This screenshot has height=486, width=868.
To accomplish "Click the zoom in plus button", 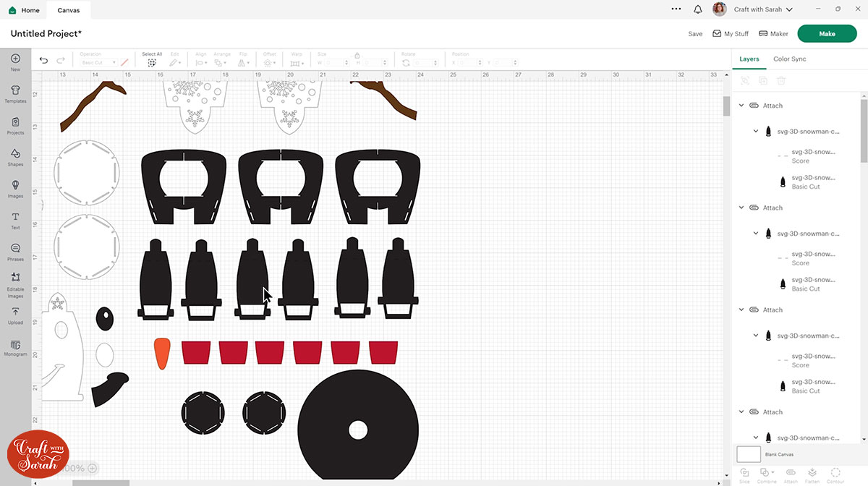I will pyautogui.click(x=92, y=468).
